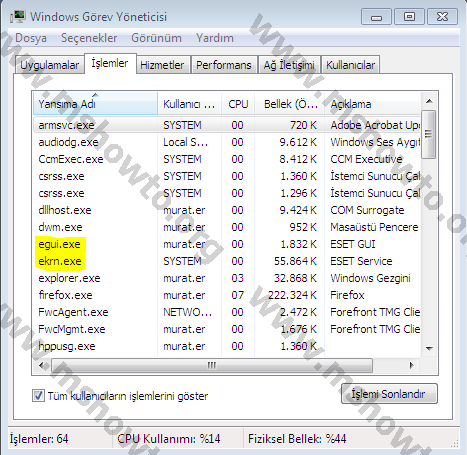The image size is (467, 455).
Task: Toggle Tüm kullanıcıların işlemlerini göster checkbox
Action: 38,396
